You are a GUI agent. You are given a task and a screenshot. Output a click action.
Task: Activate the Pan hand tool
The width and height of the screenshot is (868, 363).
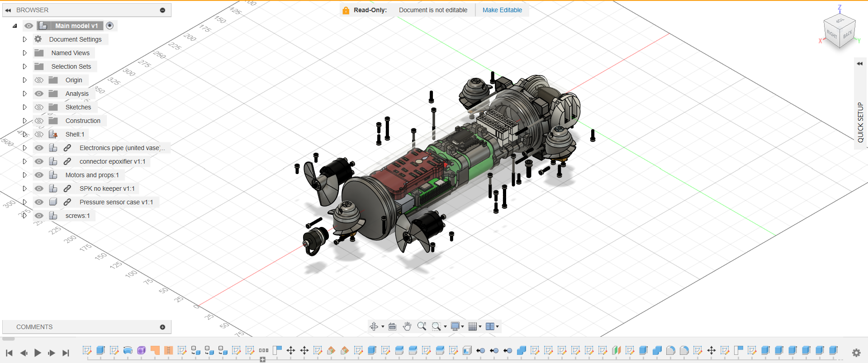point(407,326)
